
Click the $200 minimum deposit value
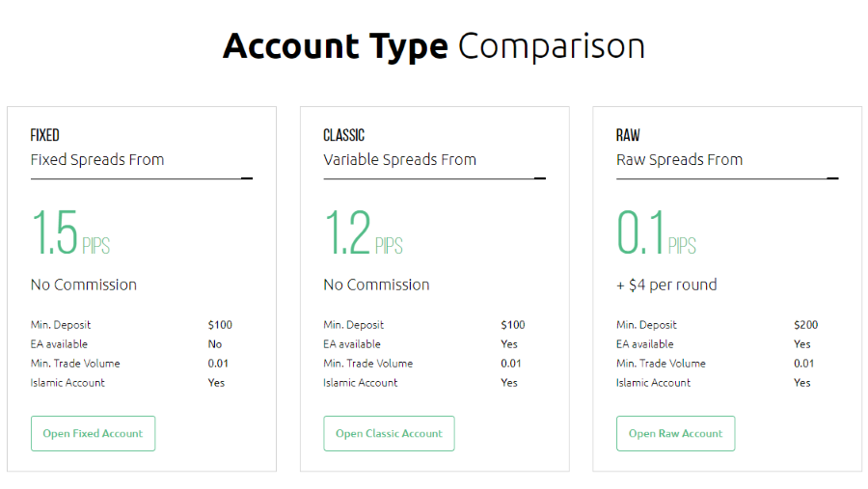click(x=805, y=325)
